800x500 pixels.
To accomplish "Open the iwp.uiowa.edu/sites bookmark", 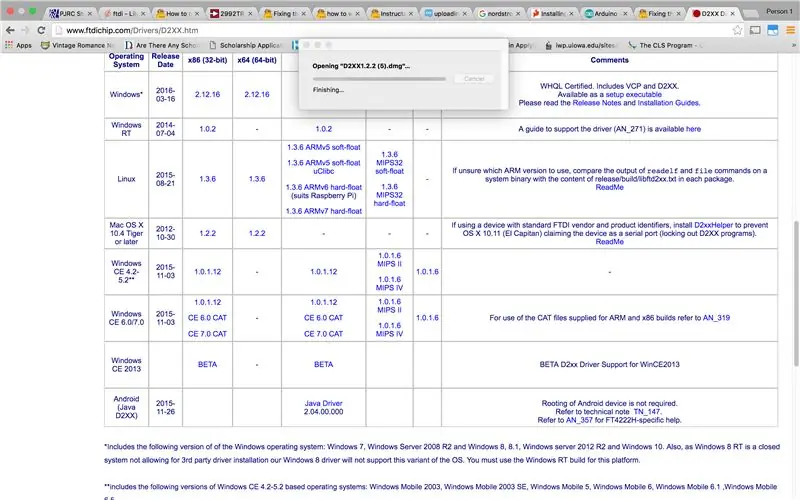I will click(580, 45).
